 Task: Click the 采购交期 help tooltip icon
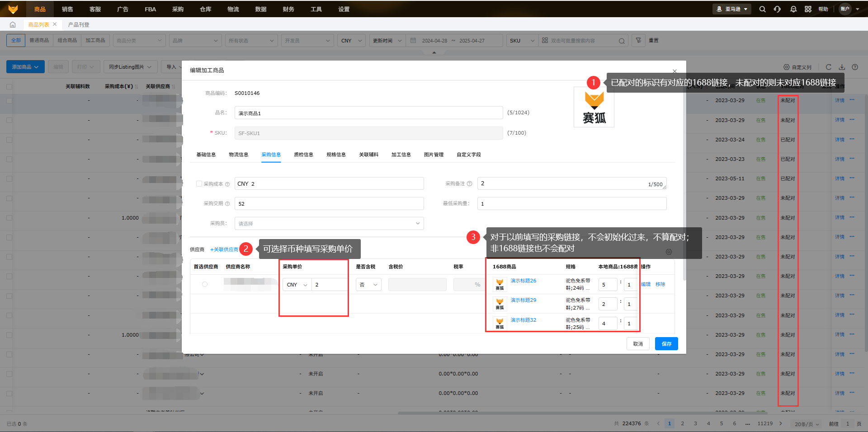[x=227, y=204]
